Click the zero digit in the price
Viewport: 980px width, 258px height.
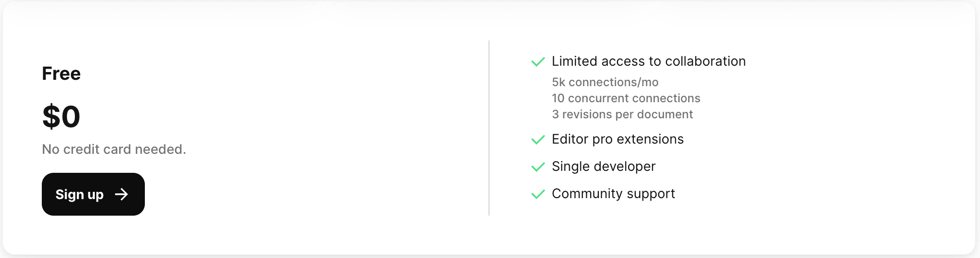click(x=71, y=117)
